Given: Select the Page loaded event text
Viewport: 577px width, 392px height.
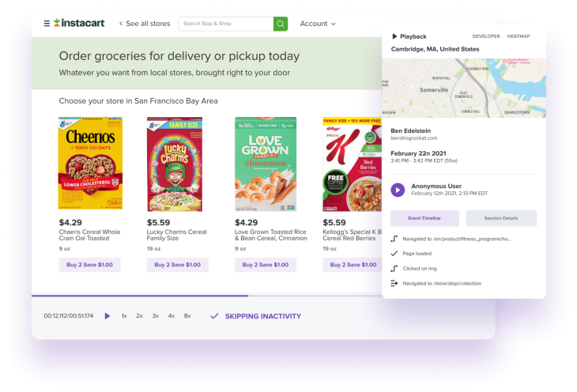Looking at the screenshot, I should [x=417, y=254].
